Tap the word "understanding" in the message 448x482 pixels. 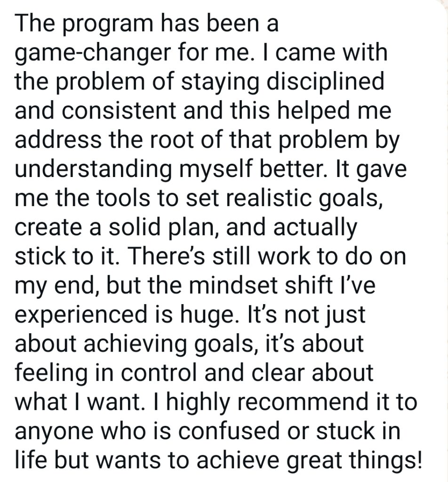pos(93,170)
